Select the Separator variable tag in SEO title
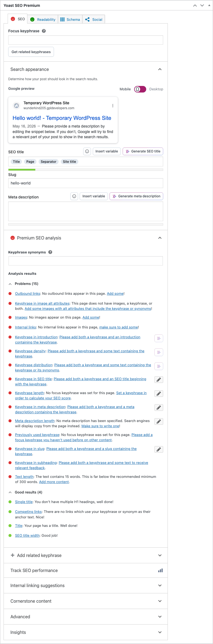Viewport: 213px width, 644px height. tap(48, 162)
